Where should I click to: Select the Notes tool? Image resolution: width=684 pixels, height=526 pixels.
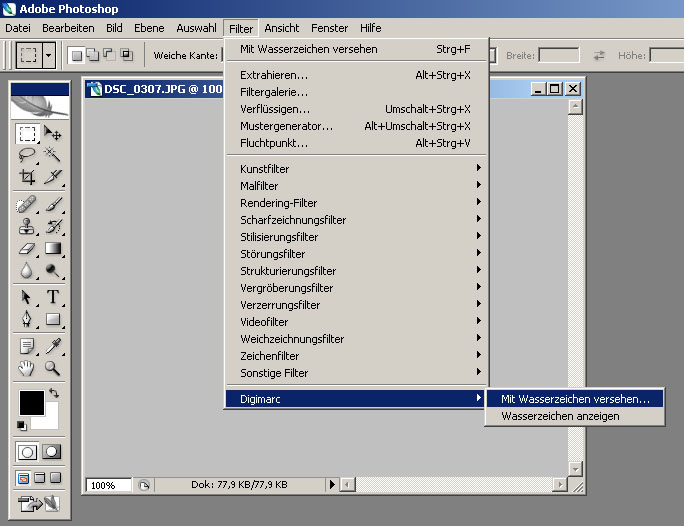[x=27, y=346]
